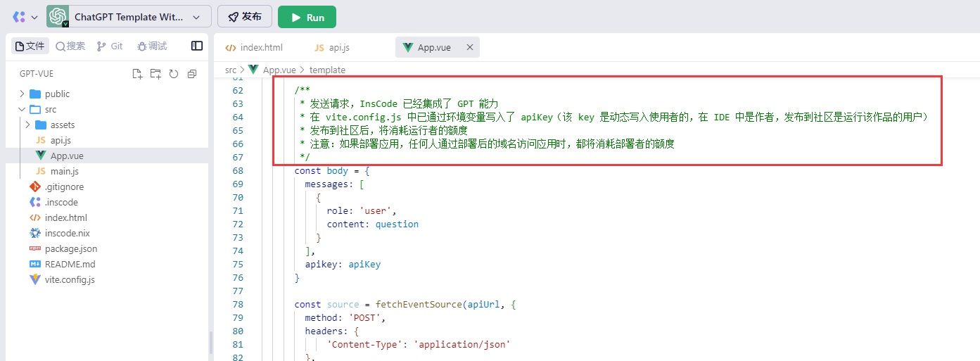Screen dimensions: 980x361
Task: Switch to the index.html editor tab
Action: point(254,47)
